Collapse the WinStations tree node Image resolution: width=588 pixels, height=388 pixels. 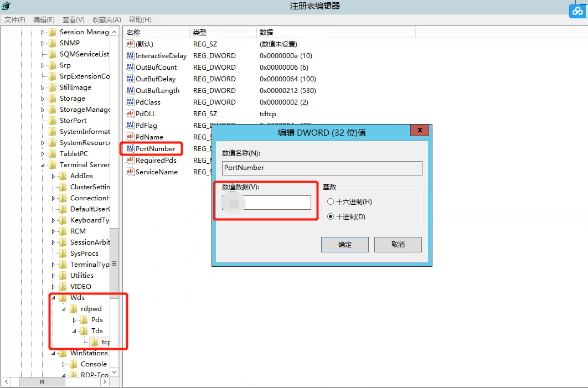53,353
